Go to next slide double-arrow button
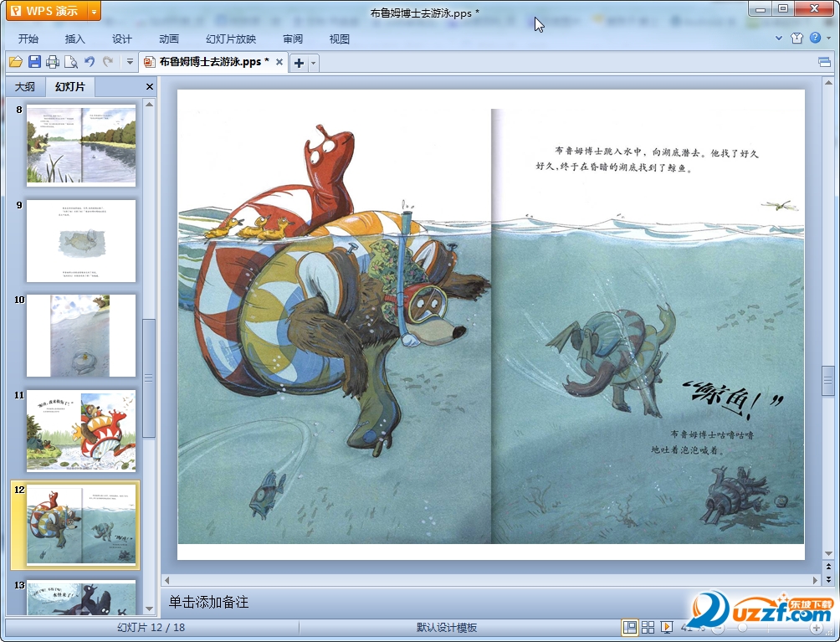Screen dimensions: 840x642 [x=828, y=578]
